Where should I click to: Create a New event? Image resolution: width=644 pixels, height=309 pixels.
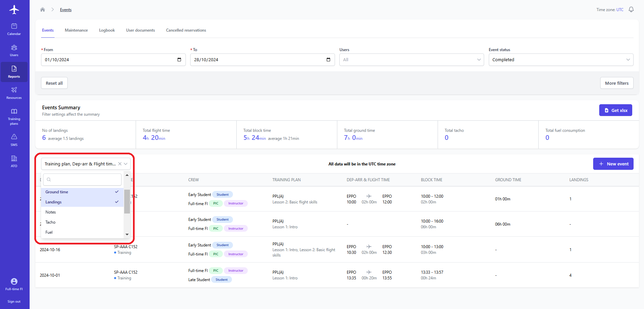point(613,164)
